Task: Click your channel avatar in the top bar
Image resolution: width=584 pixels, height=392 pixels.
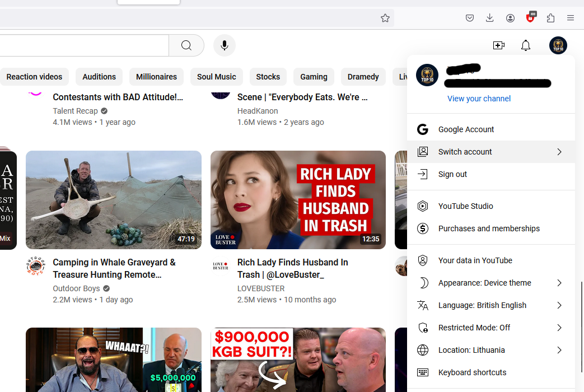Action: [558, 45]
